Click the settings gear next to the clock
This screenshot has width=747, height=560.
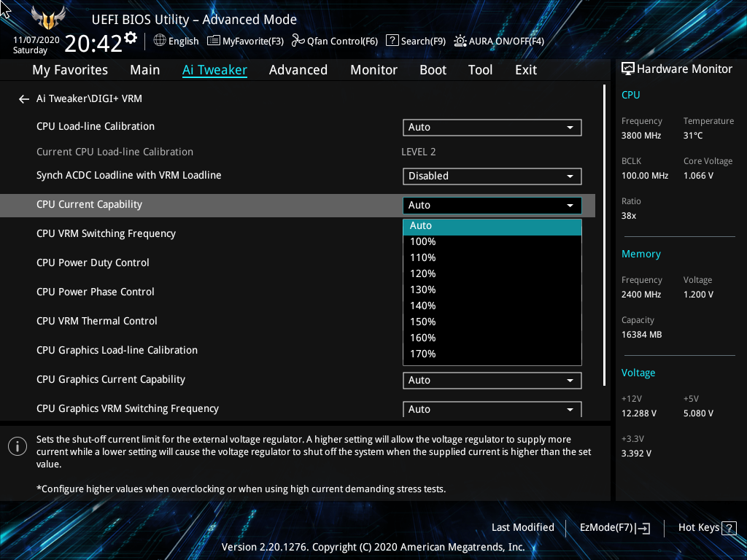click(x=131, y=38)
